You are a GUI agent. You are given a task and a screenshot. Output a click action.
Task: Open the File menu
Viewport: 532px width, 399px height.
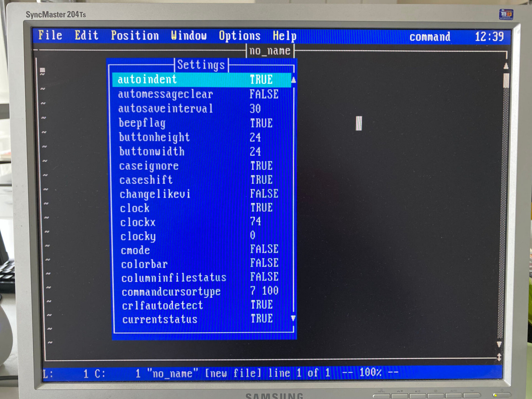pos(50,35)
